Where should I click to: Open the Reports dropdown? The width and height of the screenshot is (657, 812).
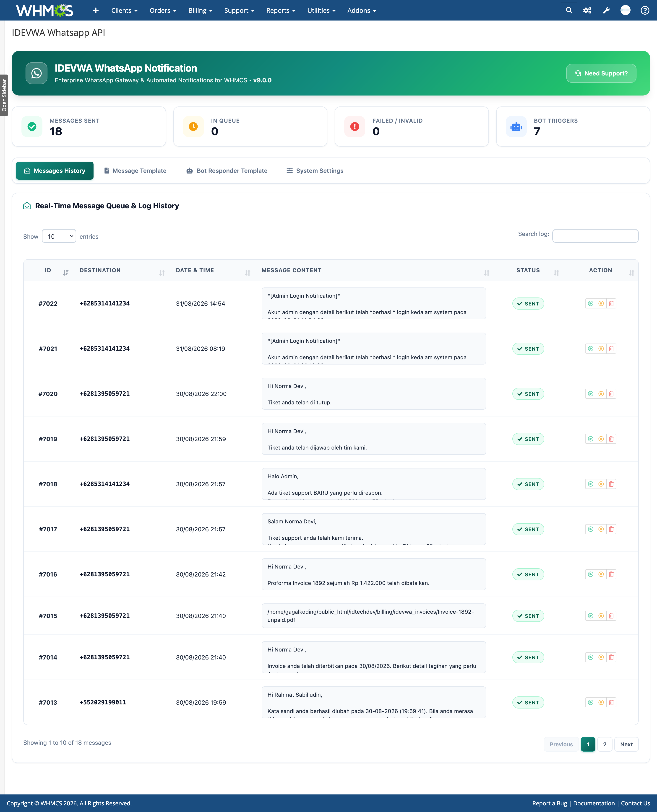pos(280,10)
